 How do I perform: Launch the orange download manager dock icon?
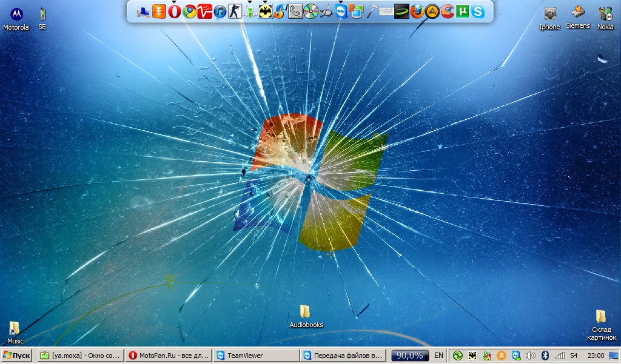(159, 12)
